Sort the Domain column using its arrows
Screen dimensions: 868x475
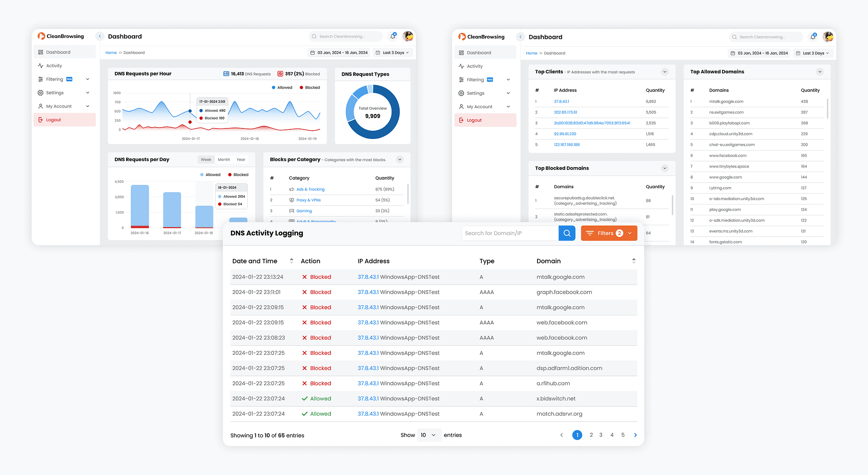[x=633, y=261]
